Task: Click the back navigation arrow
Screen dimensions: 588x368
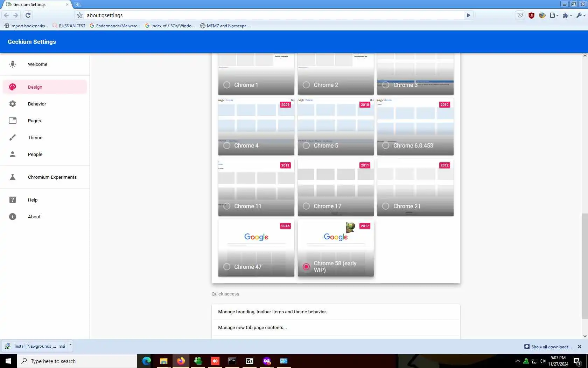Action: [x=6, y=15]
